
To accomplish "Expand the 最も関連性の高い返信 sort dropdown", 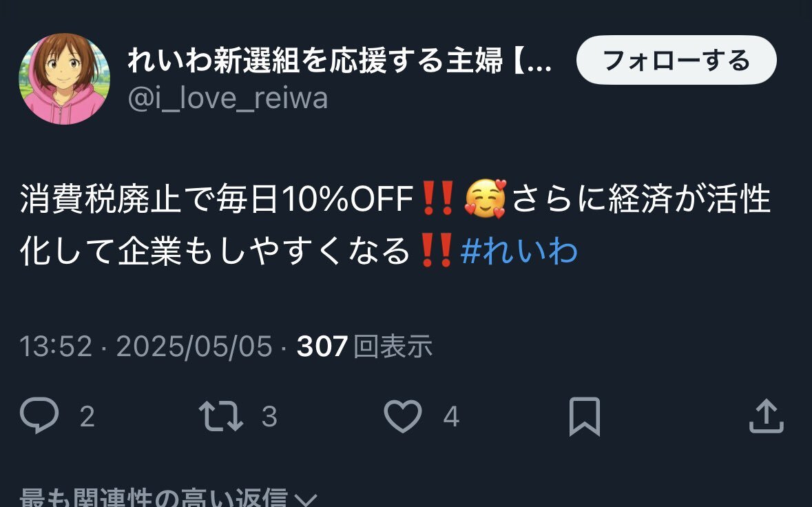I will [168, 497].
